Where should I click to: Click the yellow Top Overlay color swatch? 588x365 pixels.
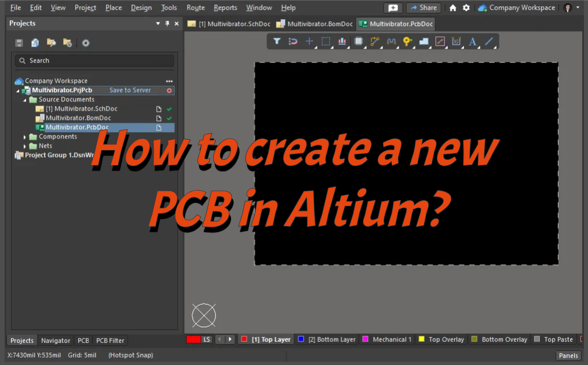pyautogui.click(x=422, y=339)
